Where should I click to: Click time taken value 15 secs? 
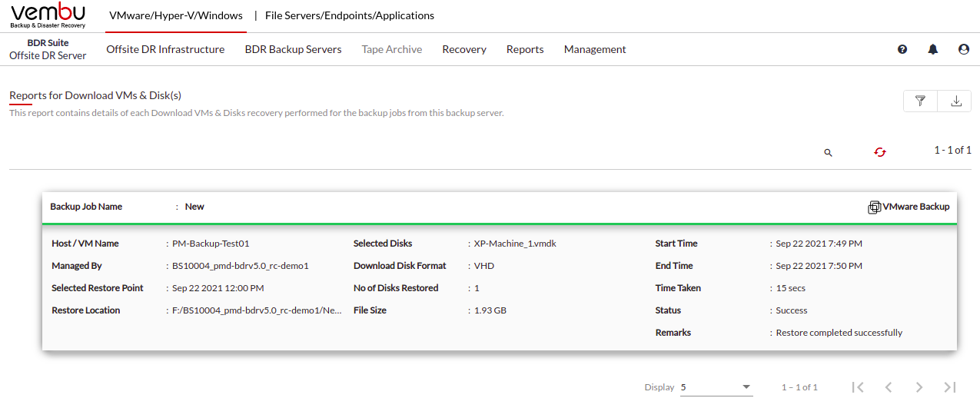pyautogui.click(x=791, y=288)
